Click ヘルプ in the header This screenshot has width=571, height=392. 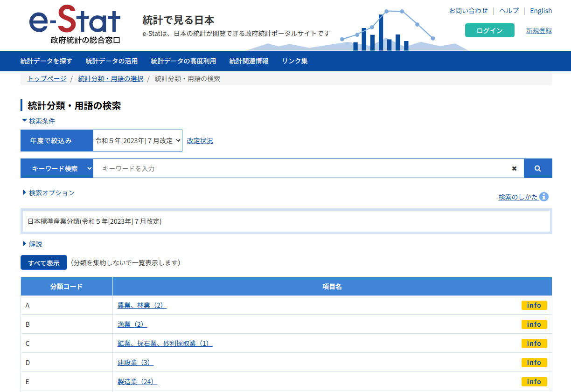click(509, 11)
